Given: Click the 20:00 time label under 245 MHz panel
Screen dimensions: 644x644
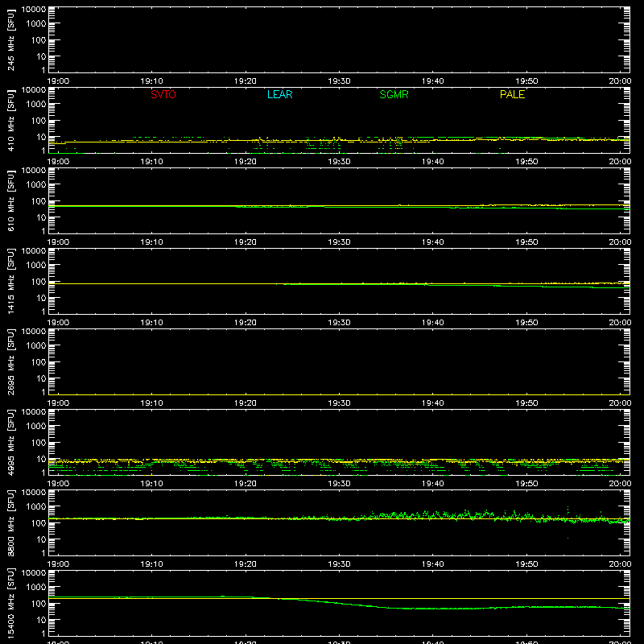Looking at the screenshot, I should tap(620, 81).
